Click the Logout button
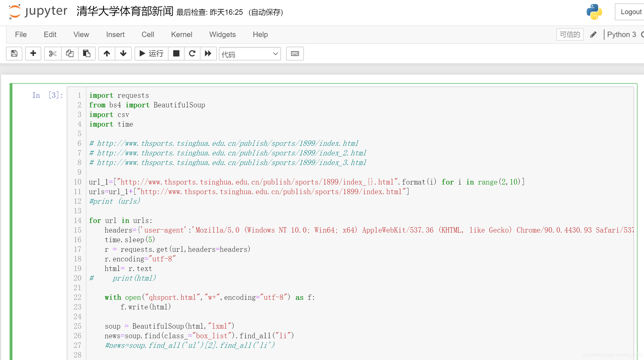The height and width of the screenshot is (360, 644). click(x=630, y=12)
